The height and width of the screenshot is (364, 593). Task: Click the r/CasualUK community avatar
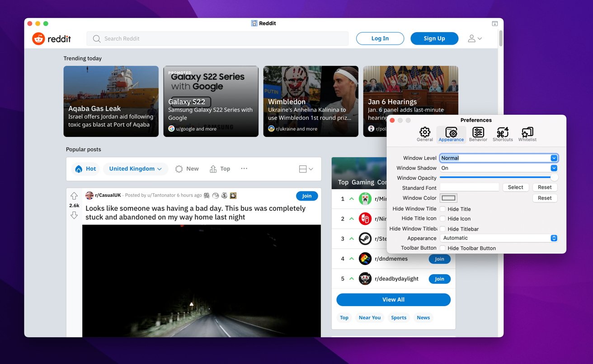[89, 196]
